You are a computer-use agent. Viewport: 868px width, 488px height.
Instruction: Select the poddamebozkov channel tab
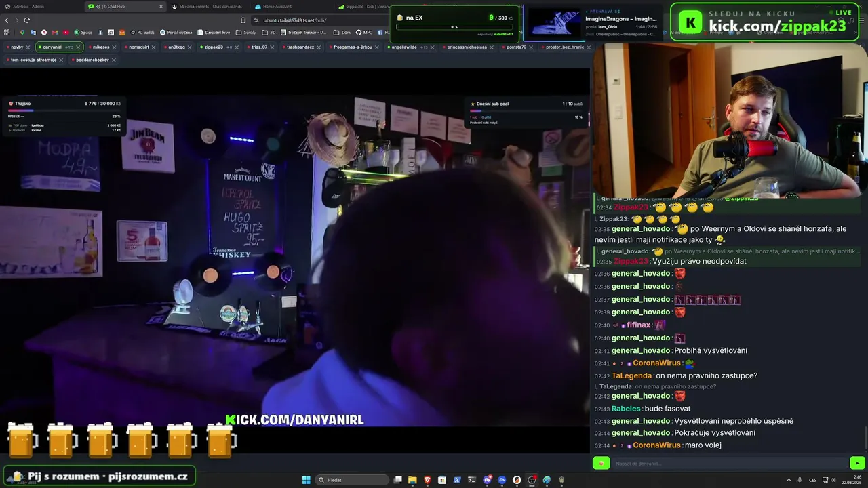pos(94,60)
